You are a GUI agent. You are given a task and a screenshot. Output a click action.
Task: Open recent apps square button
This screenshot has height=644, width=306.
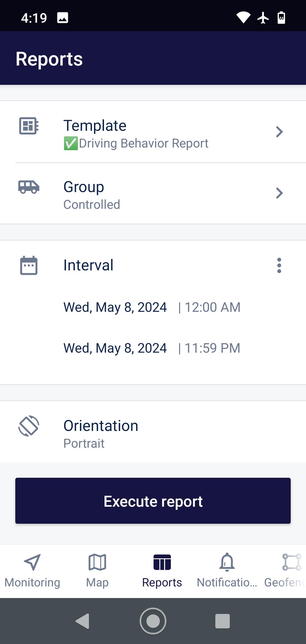pos(222,621)
